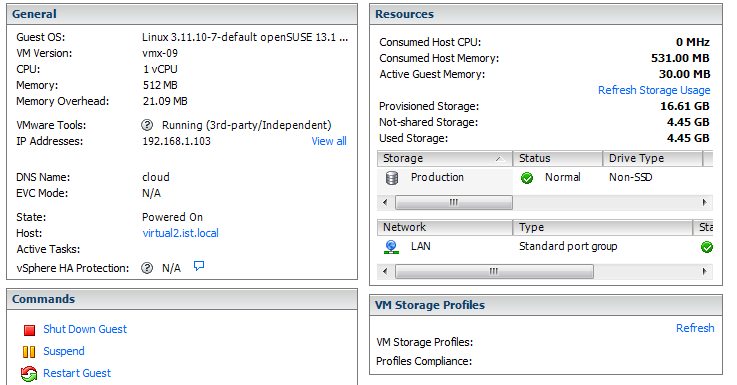Screen dimensions: 737x385
Task: Sort by the Storage column header
Action: pos(445,158)
